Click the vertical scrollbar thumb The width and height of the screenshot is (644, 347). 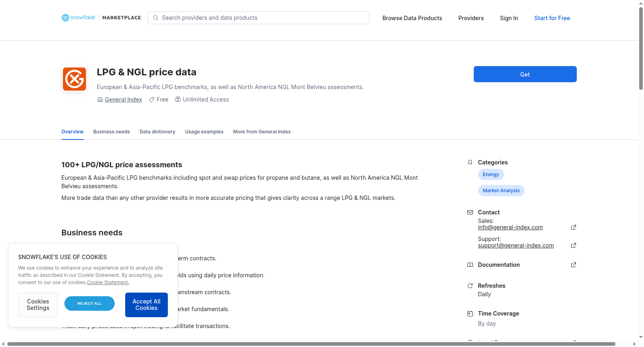click(x=641, y=48)
